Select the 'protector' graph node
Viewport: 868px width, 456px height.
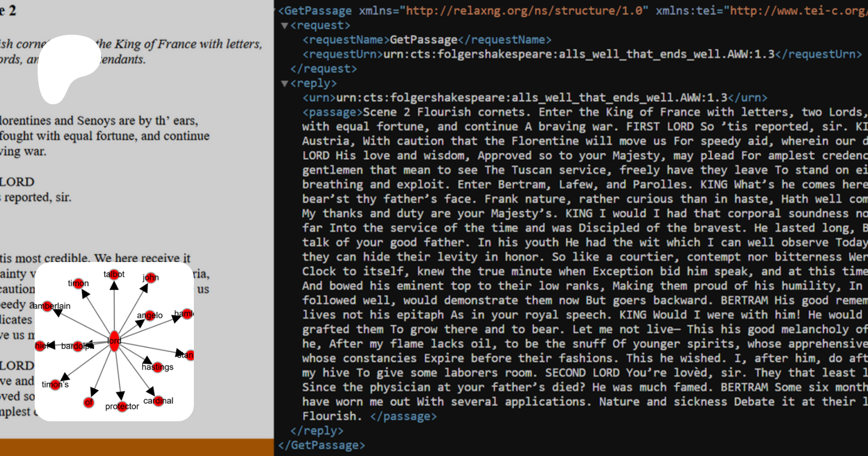122,407
